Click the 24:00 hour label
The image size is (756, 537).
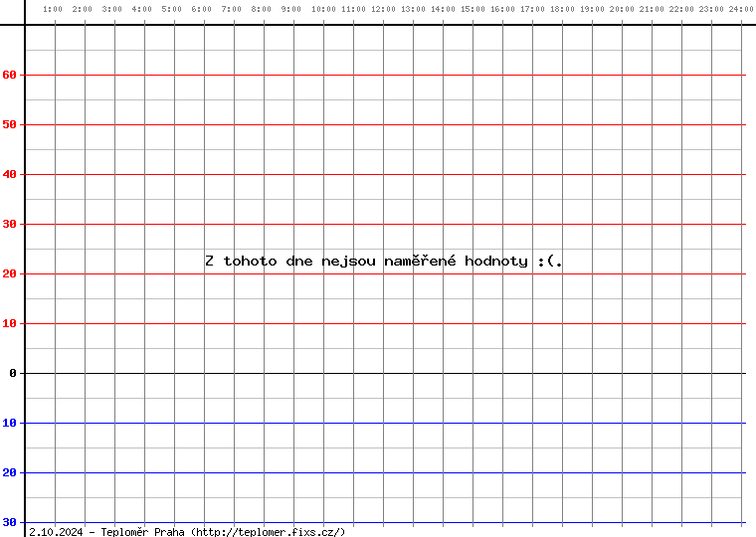pos(740,9)
